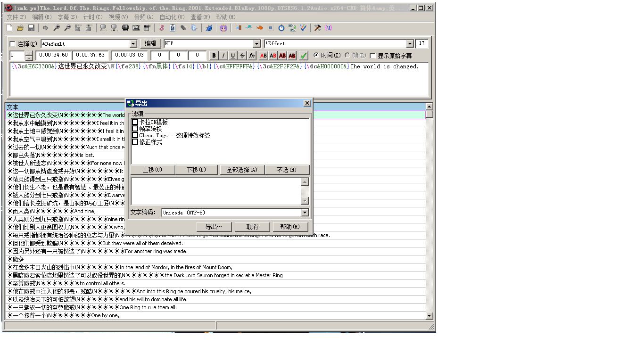Toggle bold B formatting button
This screenshot has width=644, height=362.
214,56
